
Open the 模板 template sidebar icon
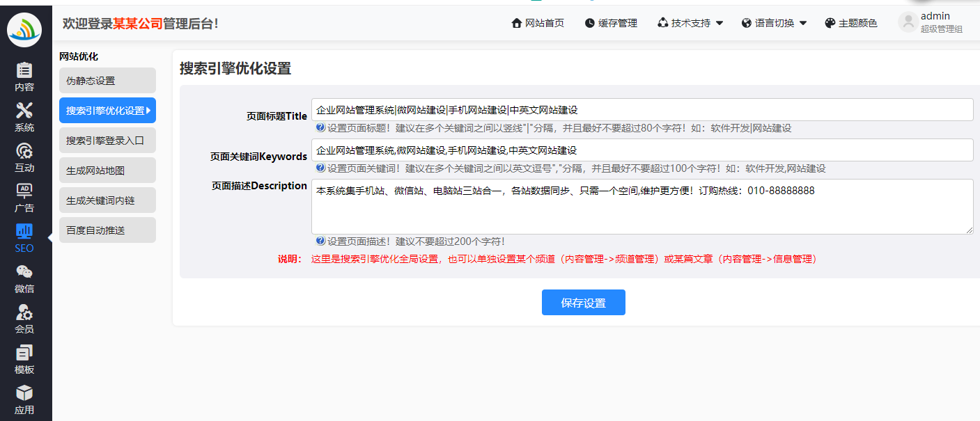coord(24,354)
